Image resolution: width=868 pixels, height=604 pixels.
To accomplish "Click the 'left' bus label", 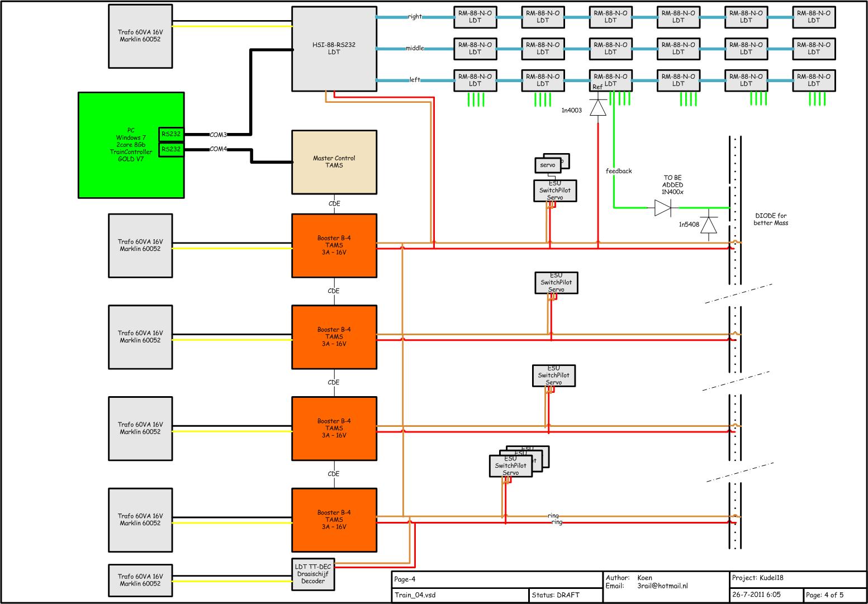I will 415,80.
